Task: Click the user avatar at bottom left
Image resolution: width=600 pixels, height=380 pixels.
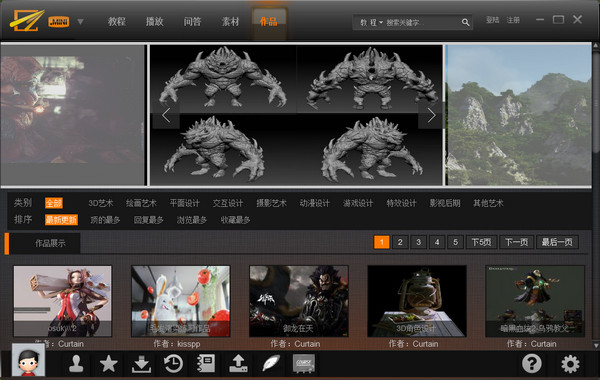Action: (28, 360)
